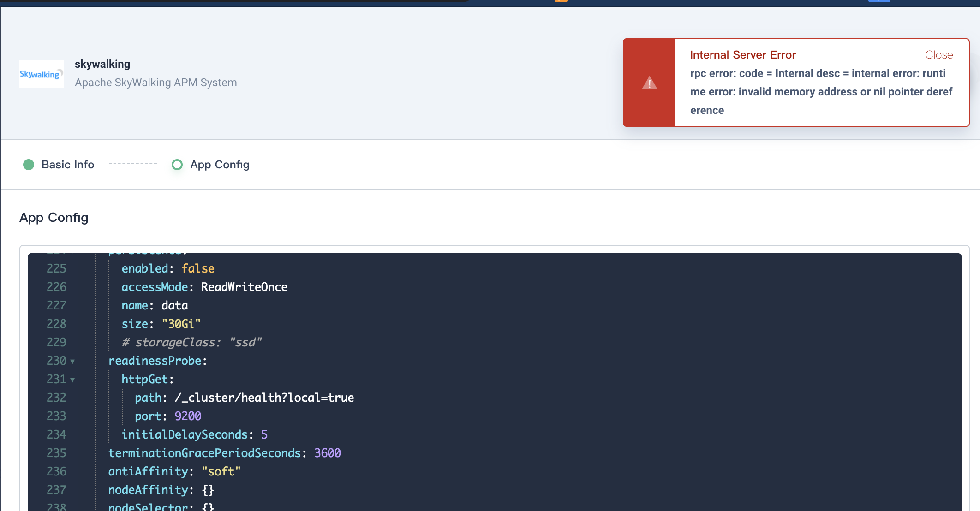Click the 'enabled: false' line in editor

168,268
